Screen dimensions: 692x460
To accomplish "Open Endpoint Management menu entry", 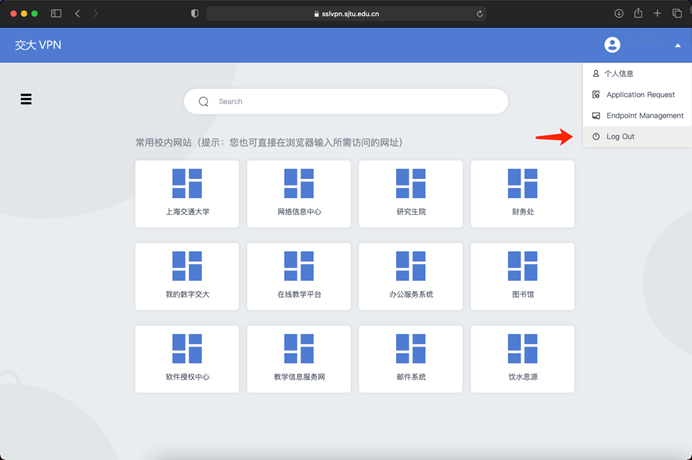I will [637, 115].
